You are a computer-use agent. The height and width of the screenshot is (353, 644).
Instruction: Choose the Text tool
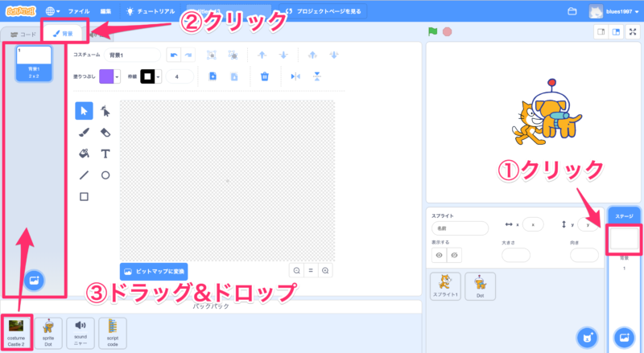(105, 153)
